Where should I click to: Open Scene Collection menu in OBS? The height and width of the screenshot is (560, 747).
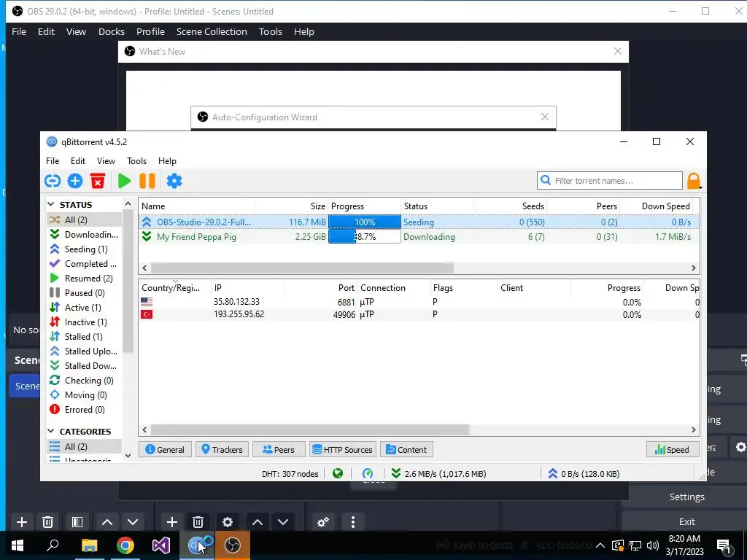[212, 31]
